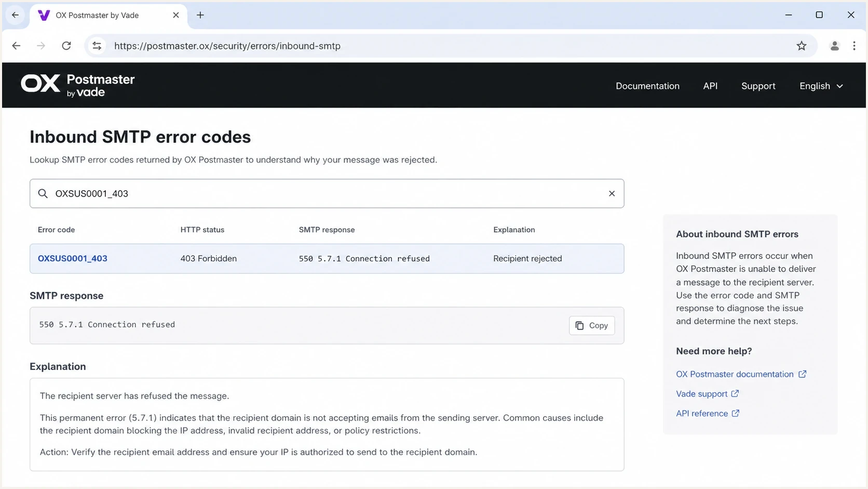This screenshot has width=868, height=489.
Task: Bookmark this page with star icon
Action: pyautogui.click(x=802, y=46)
